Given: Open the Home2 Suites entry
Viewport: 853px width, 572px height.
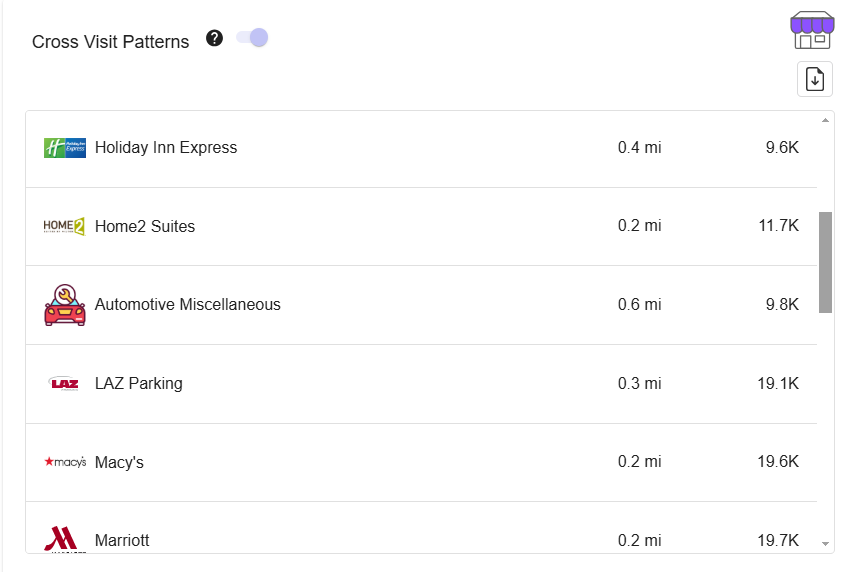Looking at the screenshot, I should (x=145, y=226).
